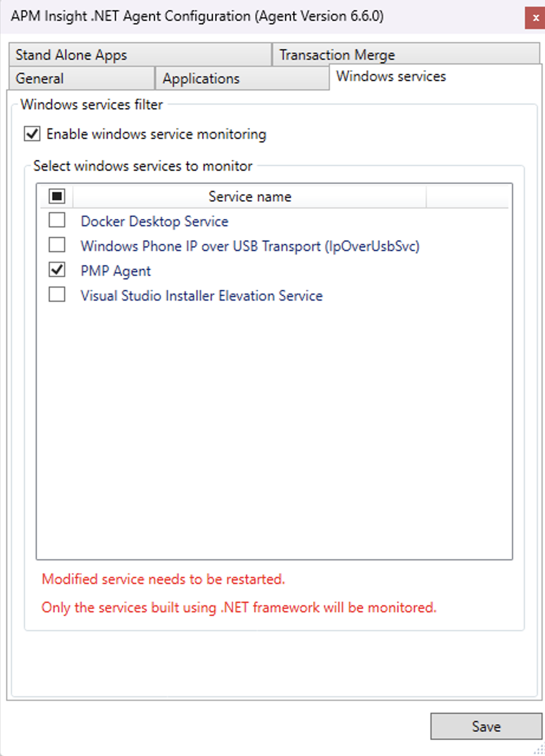Select the Docker Desktop Service row text
Screen dimensions: 545x756
[x=154, y=221]
